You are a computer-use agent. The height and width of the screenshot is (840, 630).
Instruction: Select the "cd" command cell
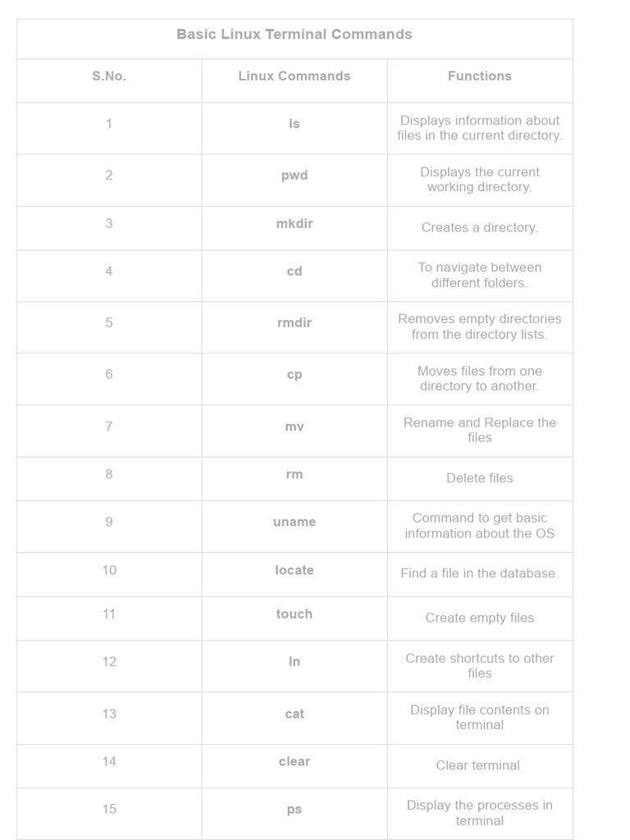(294, 272)
